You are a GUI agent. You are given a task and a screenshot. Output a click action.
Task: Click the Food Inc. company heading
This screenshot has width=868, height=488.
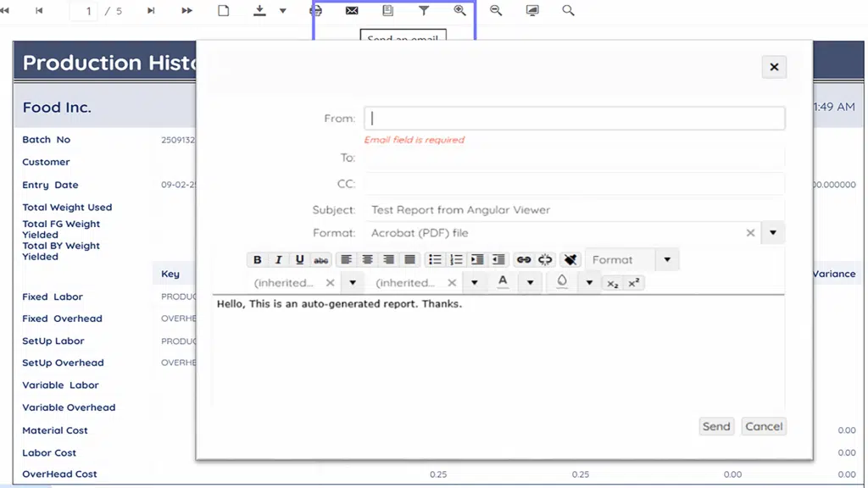(57, 108)
